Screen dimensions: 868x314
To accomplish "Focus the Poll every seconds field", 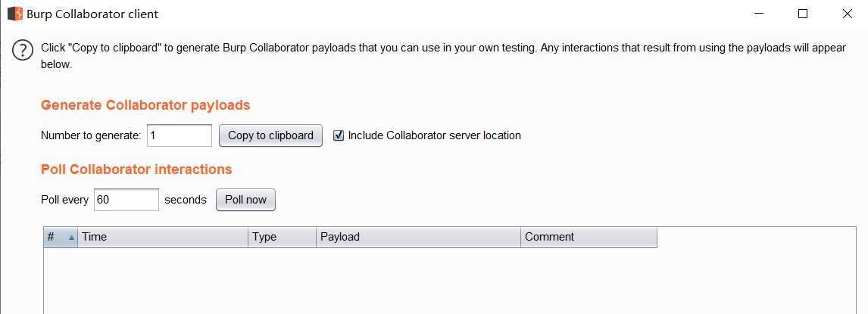I will pos(126,200).
